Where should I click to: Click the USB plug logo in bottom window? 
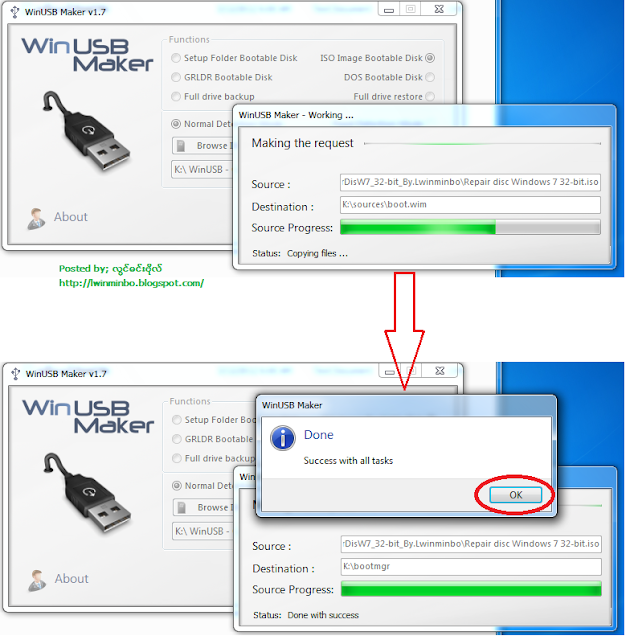(x=87, y=493)
